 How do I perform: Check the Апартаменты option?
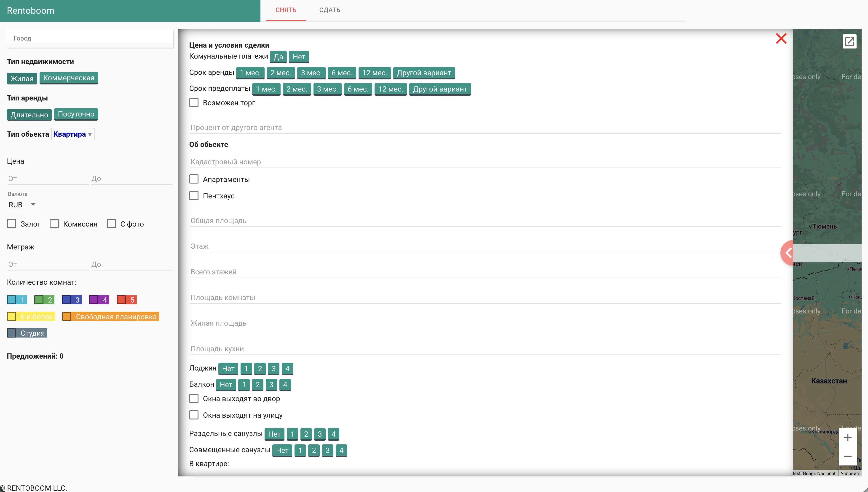pos(194,179)
